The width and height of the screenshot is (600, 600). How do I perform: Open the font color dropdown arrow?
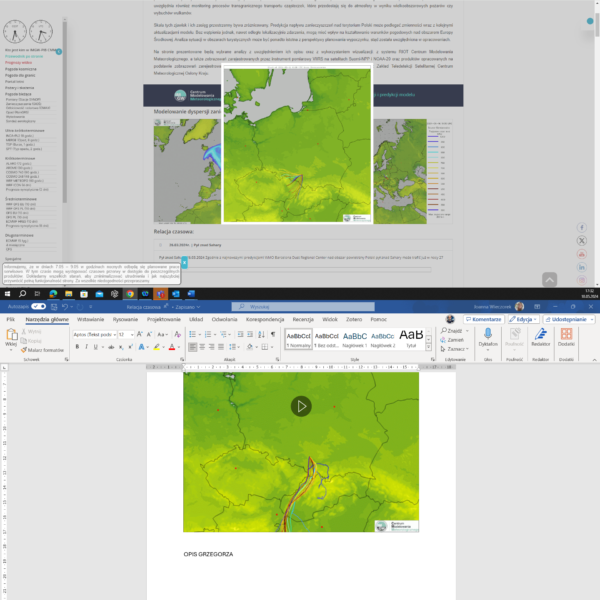179,347
